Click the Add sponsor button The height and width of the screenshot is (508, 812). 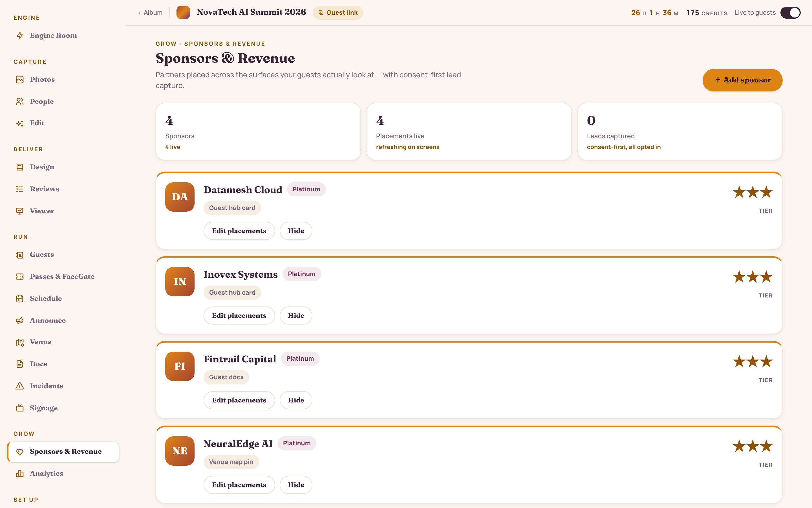pyautogui.click(x=743, y=80)
